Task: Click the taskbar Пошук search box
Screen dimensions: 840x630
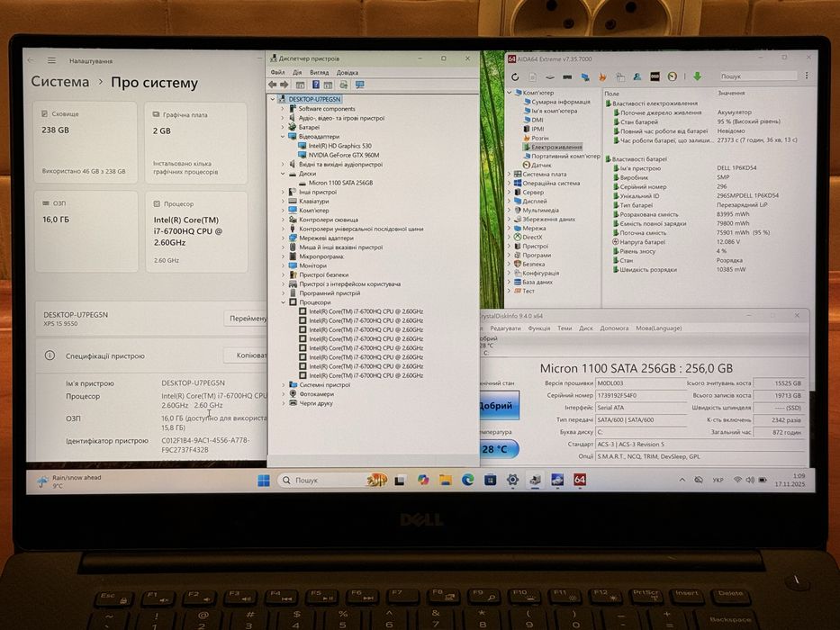Action: [332, 480]
